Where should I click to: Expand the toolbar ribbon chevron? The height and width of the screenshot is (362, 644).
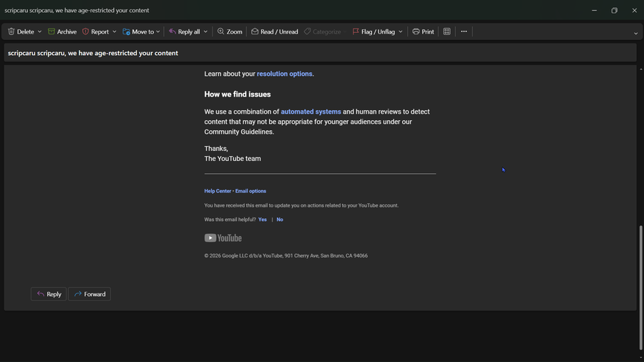tap(635, 33)
